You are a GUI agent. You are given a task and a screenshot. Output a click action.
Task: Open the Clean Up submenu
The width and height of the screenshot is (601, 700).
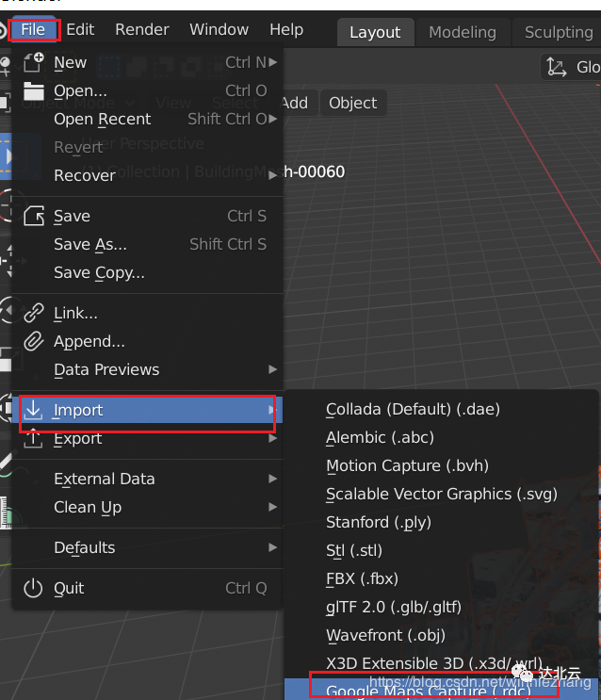[x=88, y=507]
